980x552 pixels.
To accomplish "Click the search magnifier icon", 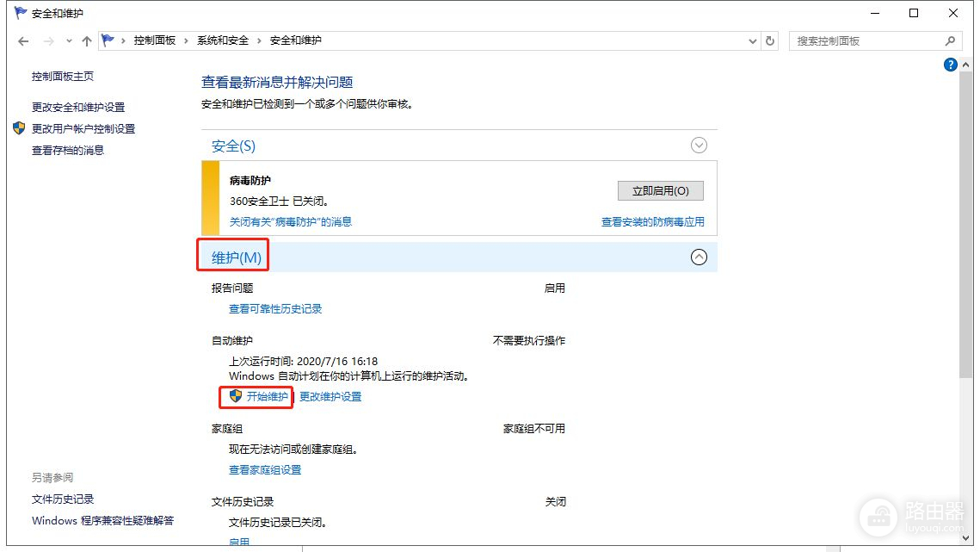I will [x=950, y=41].
